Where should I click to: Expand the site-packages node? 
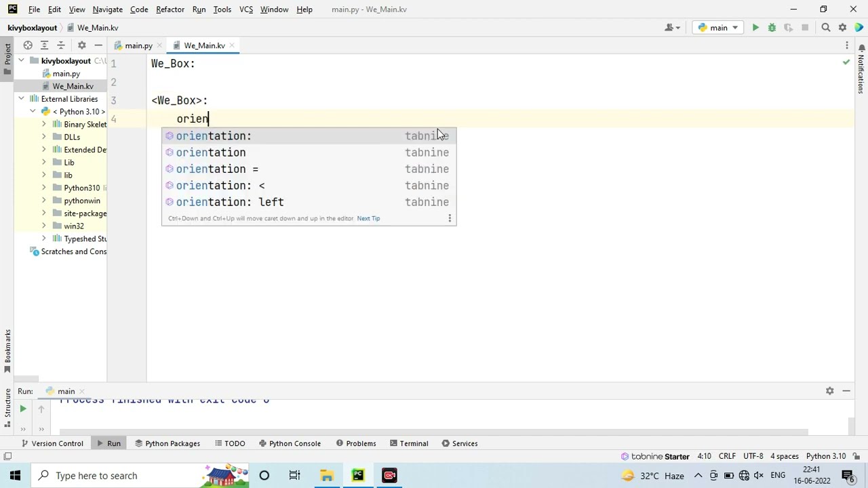coord(44,213)
